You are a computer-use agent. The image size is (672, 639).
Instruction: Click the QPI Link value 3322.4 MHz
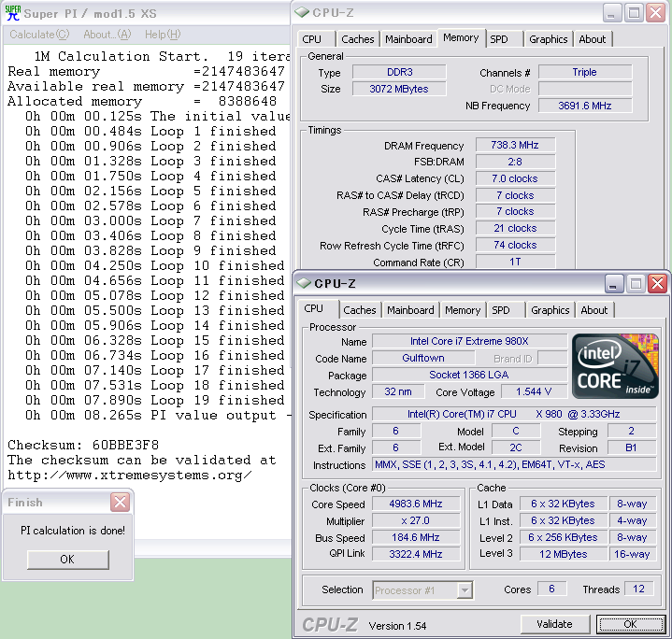coord(416,554)
